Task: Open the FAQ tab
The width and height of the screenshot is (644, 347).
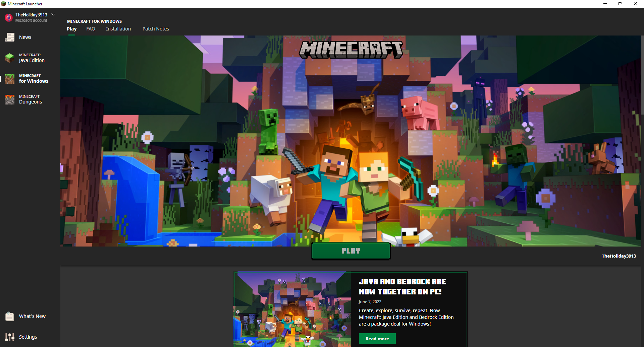Action: (91, 29)
